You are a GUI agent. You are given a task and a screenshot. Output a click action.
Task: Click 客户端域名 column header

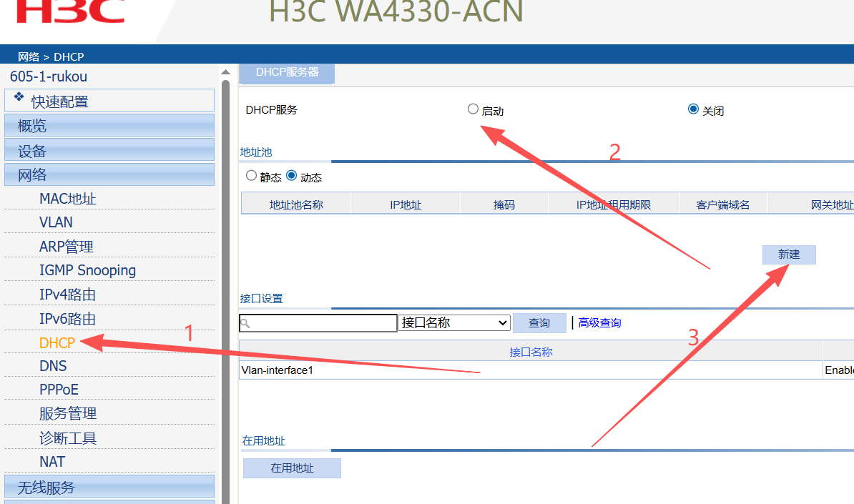click(x=722, y=204)
